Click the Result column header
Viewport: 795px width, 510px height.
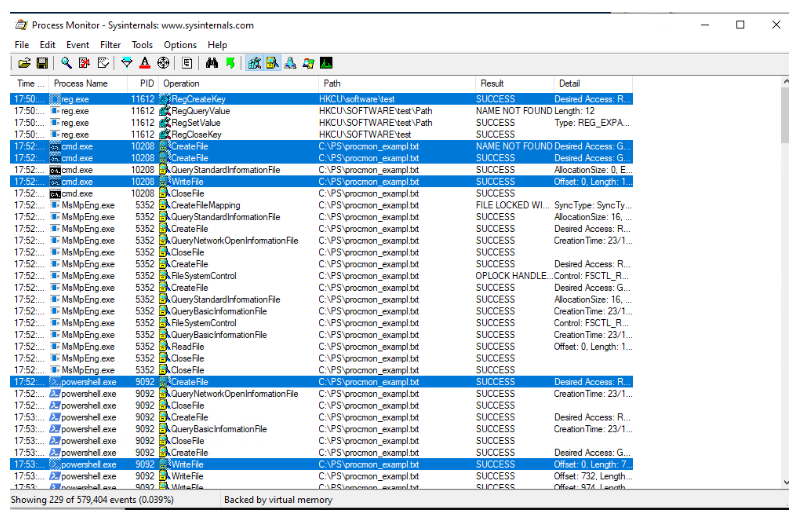tap(515, 84)
